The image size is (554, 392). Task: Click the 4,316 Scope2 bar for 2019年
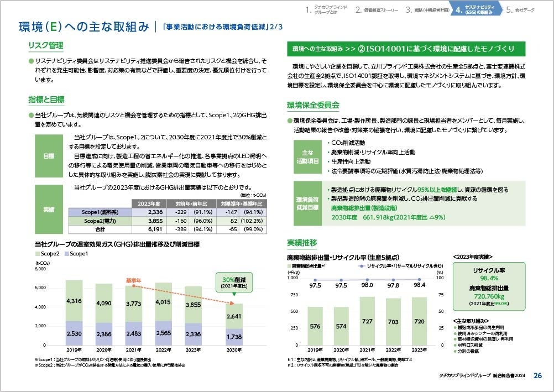[x=74, y=301]
